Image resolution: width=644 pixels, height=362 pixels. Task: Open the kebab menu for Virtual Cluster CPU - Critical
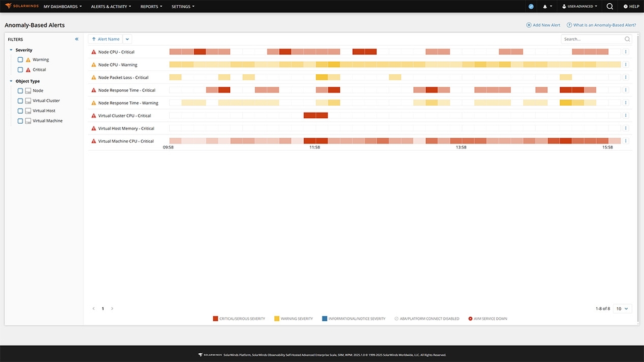tap(625, 115)
